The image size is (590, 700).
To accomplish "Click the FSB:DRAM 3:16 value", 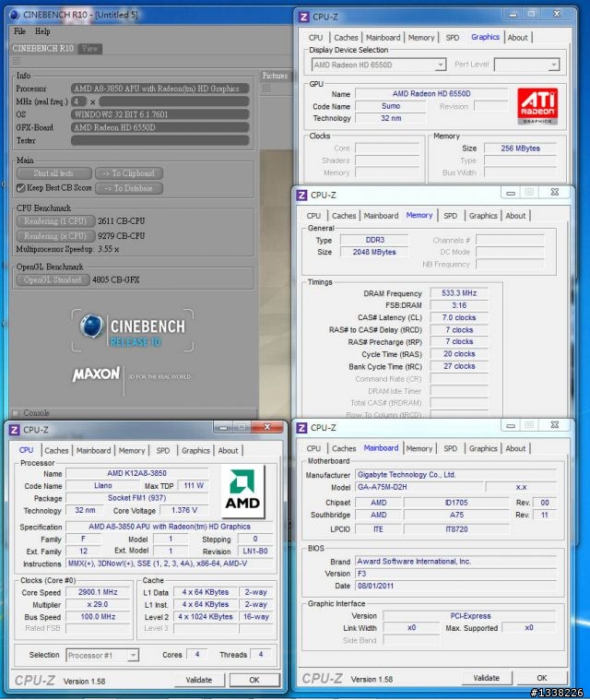I will (459, 305).
